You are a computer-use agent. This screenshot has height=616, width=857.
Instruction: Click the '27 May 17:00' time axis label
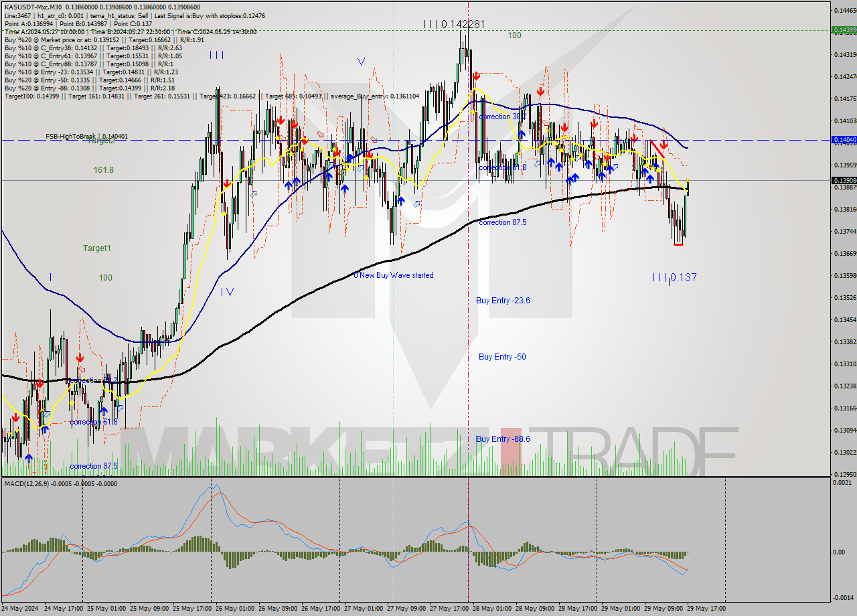pyautogui.click(x=449, y=609)
